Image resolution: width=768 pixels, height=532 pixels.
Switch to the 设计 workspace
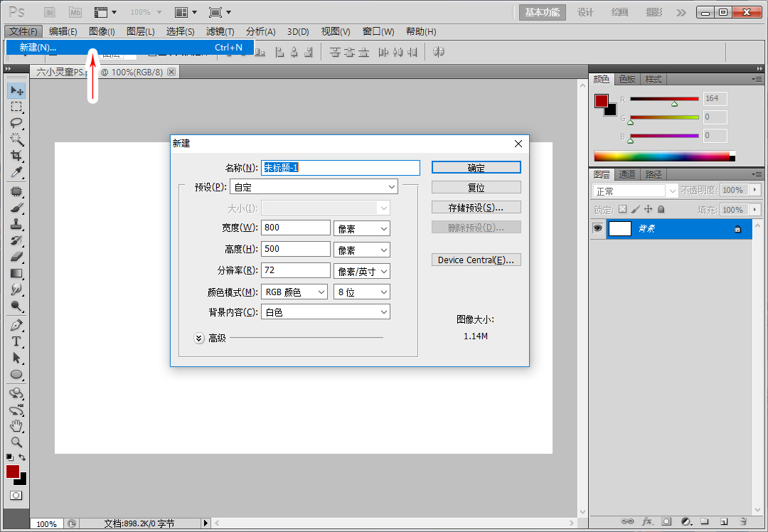point(585,12)
